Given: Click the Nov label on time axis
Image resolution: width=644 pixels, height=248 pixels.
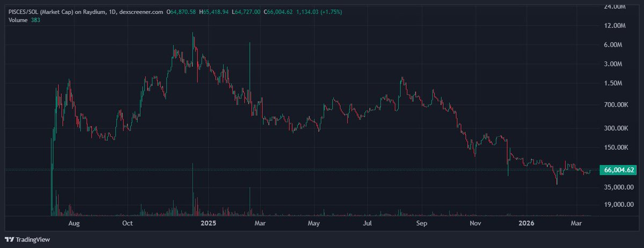Looking at the screenshot, I should [x=475, y=223].
